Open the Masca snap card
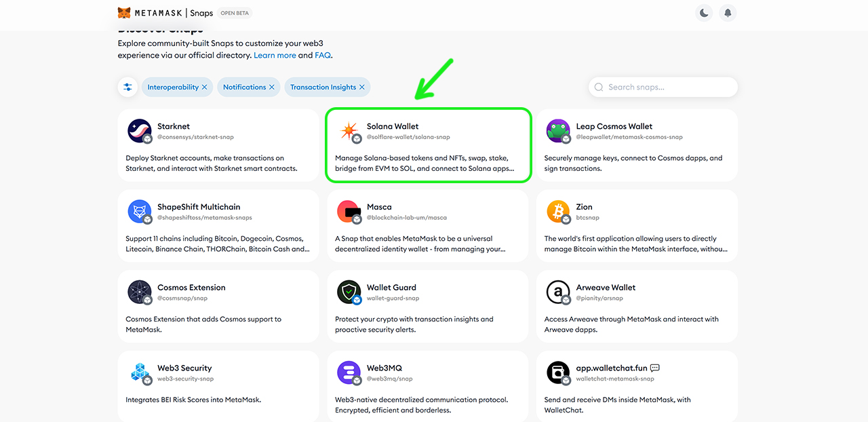The width and height of the screenshot is (868, 422). pyautogui.click(x=427, y=226)
